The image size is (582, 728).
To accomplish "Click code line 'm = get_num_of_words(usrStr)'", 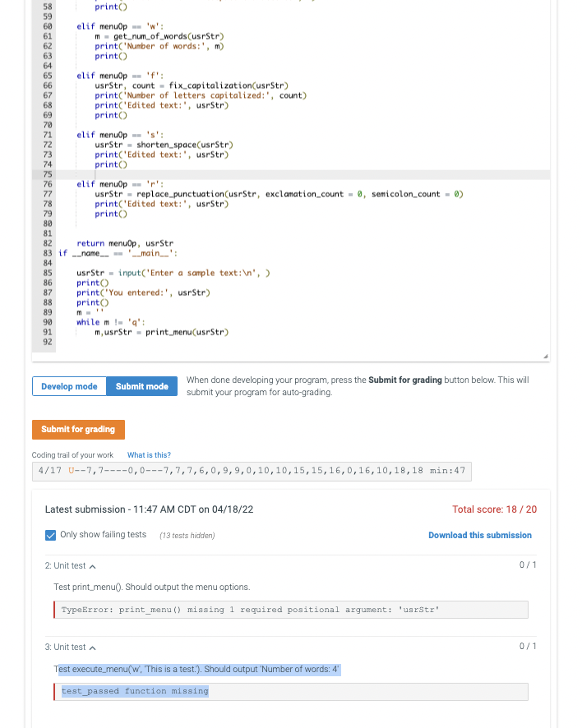I will coord(159,36).
